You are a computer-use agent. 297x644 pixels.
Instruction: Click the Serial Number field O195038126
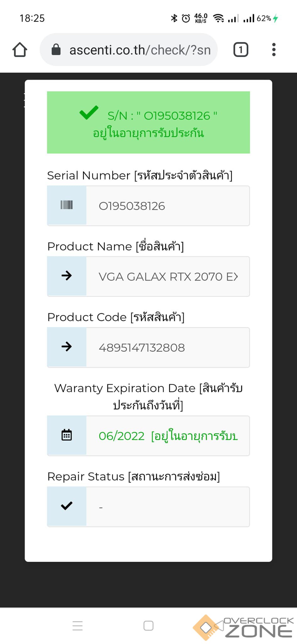coord(168,206)
